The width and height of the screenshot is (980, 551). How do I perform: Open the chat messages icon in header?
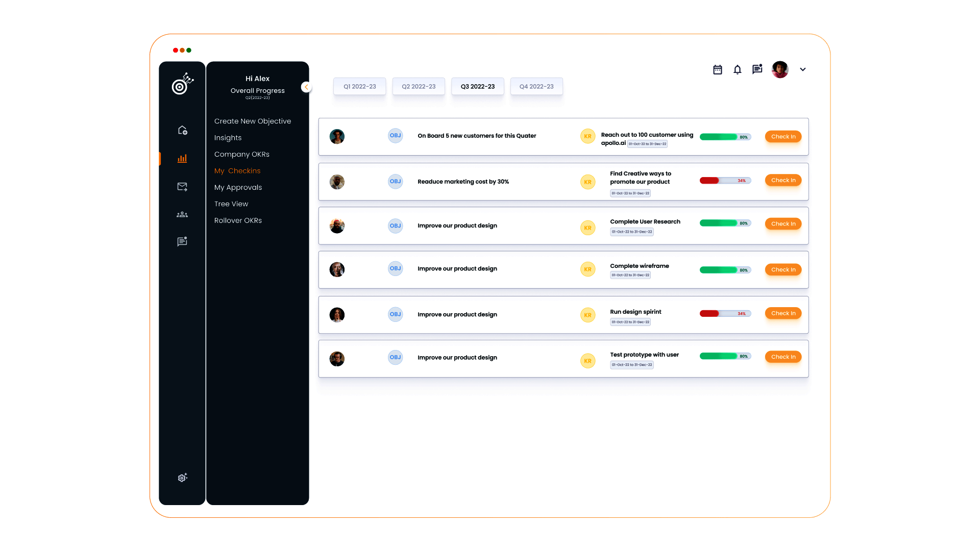point(757,69)
